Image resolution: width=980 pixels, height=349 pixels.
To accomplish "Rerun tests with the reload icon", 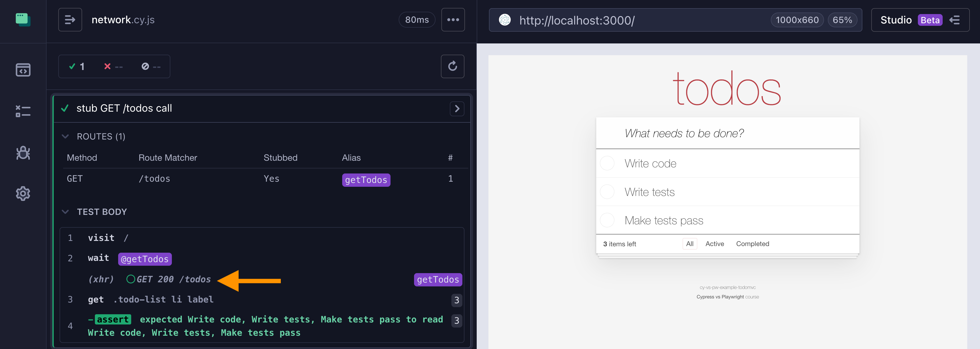I will tap(452, 66).
